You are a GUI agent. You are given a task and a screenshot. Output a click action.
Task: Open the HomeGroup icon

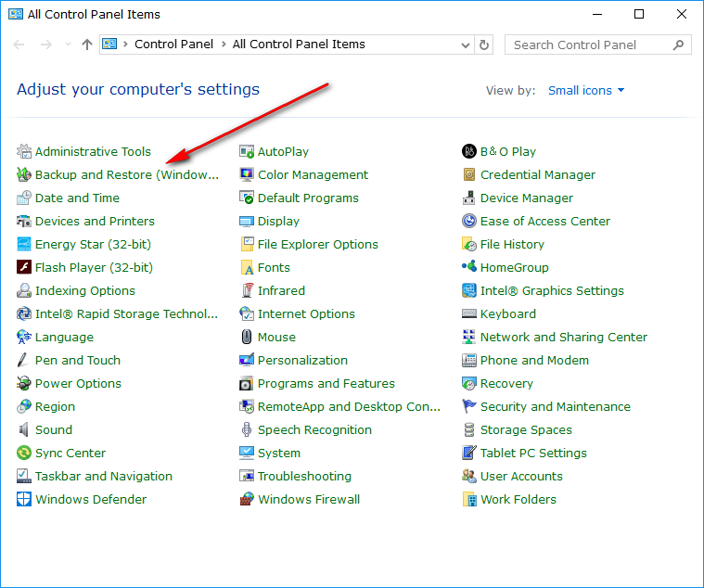[469, 267]
